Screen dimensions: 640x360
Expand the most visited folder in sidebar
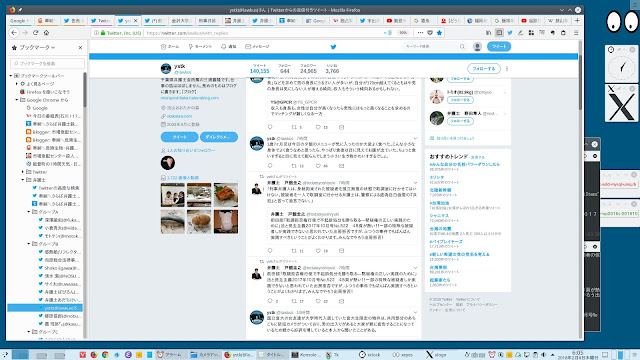click(17, 84)
